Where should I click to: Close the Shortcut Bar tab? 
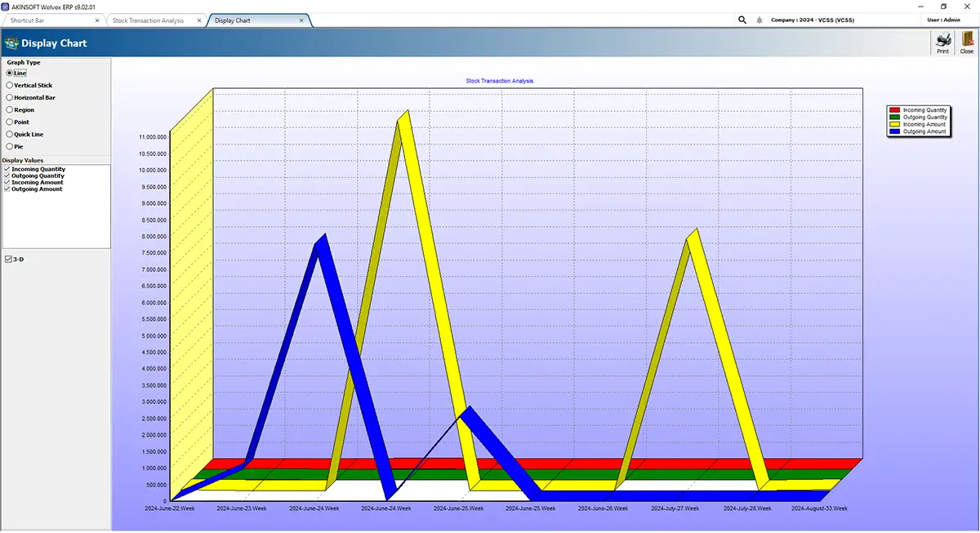pyautogui.click(x=97, y=20)
